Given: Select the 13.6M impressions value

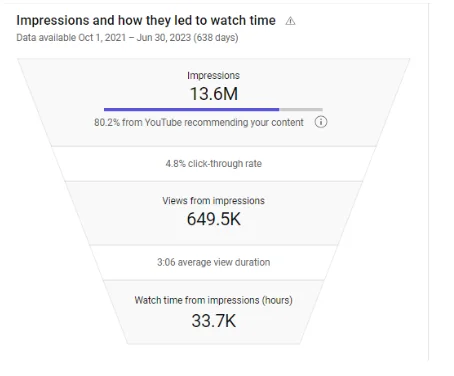Looking at the screenshot, I should point(214,94).
